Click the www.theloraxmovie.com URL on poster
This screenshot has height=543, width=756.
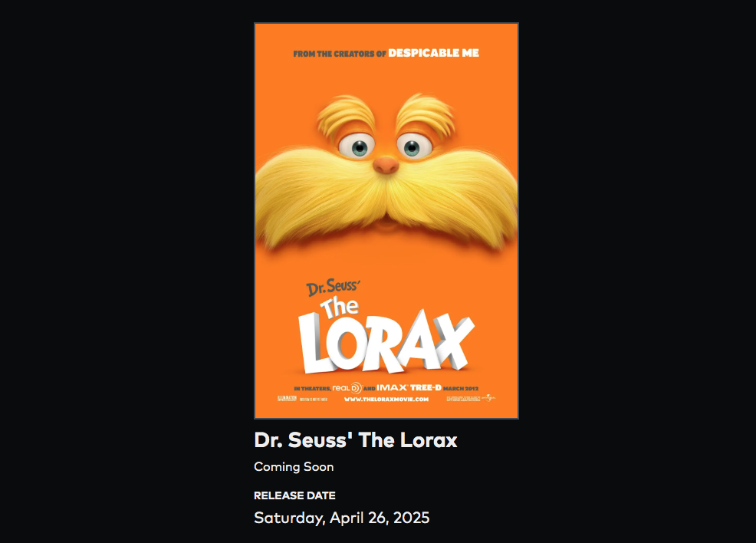(x=386, y=400)
